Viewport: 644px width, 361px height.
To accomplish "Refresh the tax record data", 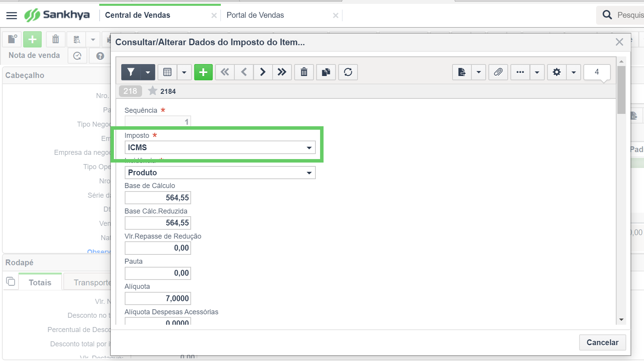I will [x=348, y=72].
